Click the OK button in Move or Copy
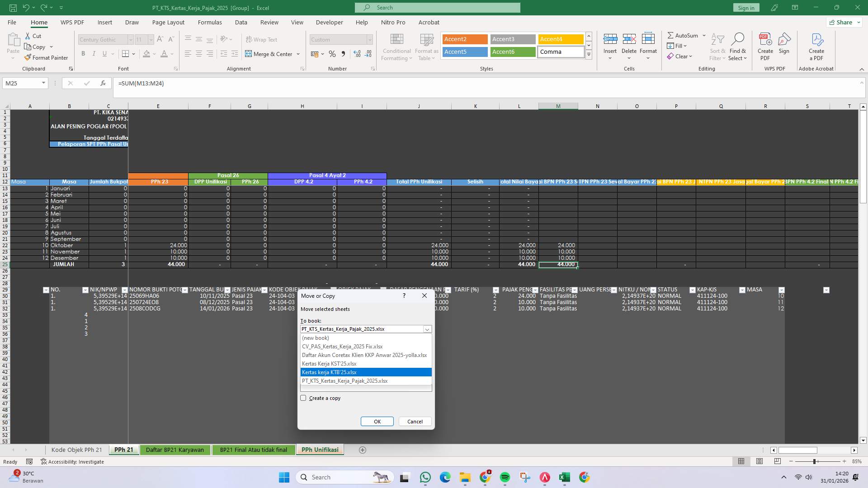This screenshot has width=868, height=488. [x=377, y=421]
